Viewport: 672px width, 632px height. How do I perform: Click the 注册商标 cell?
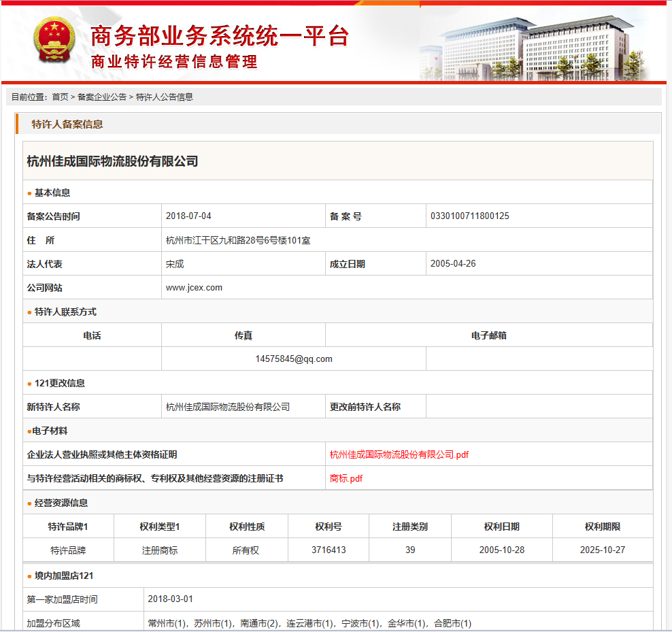[x=160, y=550]
